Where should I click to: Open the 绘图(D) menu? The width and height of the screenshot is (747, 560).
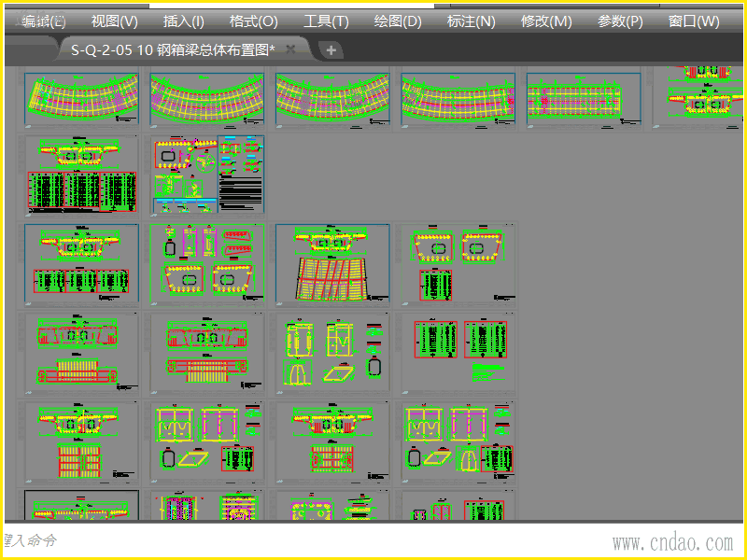[398, 21]
